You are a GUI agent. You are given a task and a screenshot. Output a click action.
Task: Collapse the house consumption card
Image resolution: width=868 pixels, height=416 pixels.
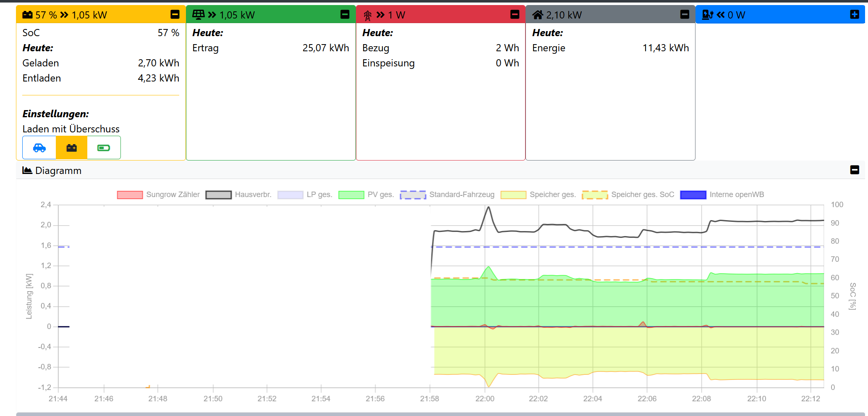685,15
